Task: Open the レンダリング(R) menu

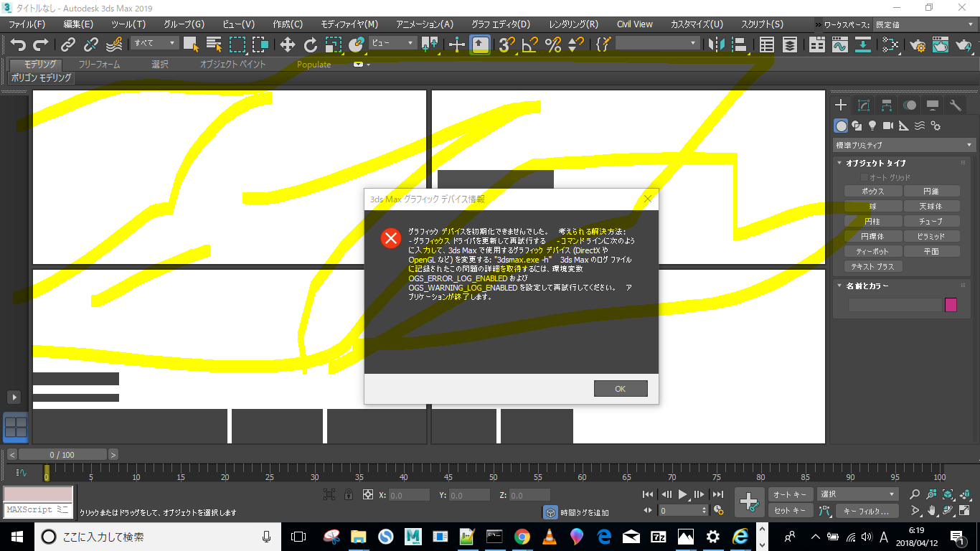Action: pos(573,24)
